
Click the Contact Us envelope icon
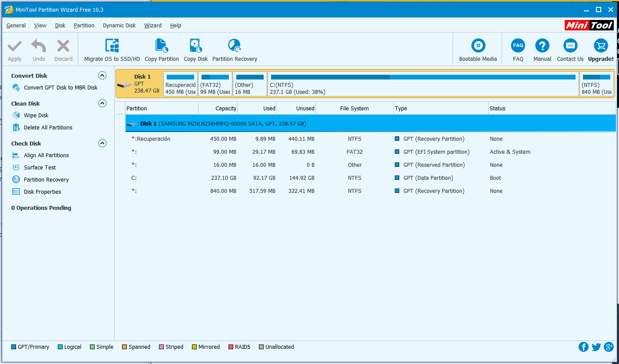[570, 46]
